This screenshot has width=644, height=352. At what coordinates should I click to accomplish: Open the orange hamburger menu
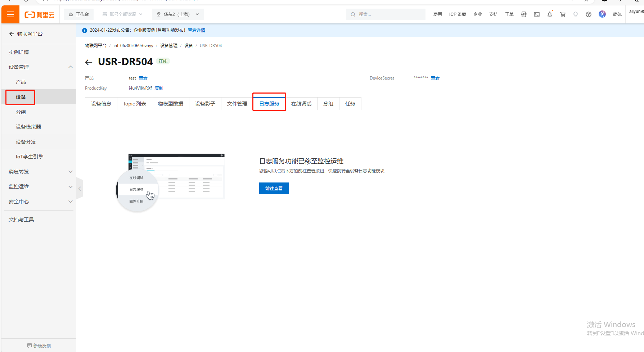click(10, 14)
